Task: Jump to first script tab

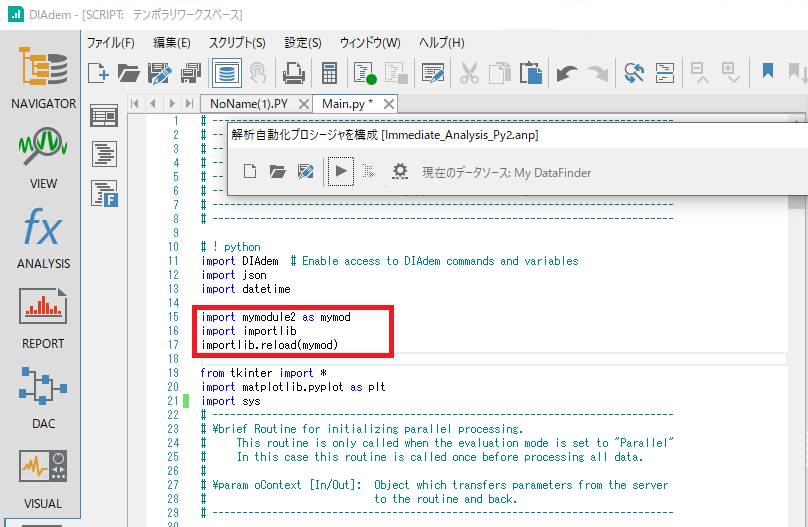Action: 135,104
